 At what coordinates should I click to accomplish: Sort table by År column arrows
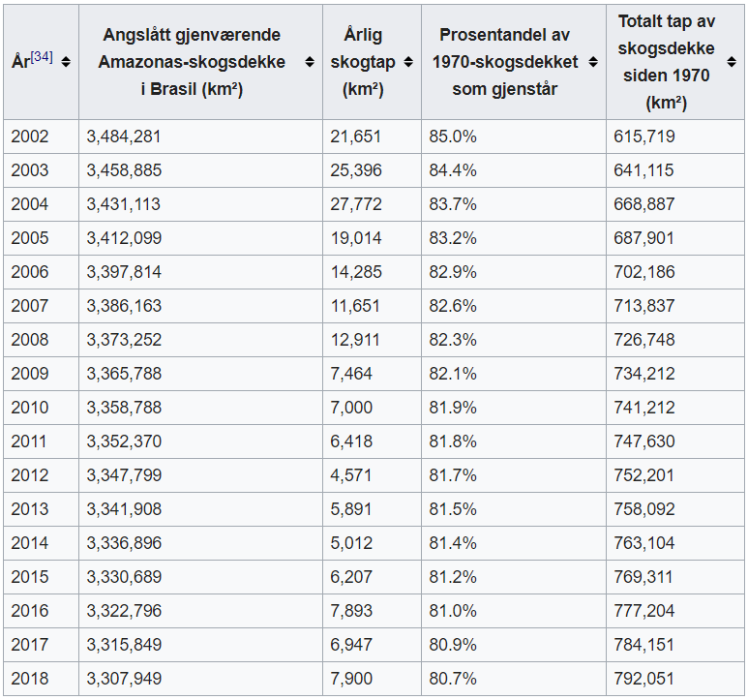pyautogui.click(x=66, y=62)
